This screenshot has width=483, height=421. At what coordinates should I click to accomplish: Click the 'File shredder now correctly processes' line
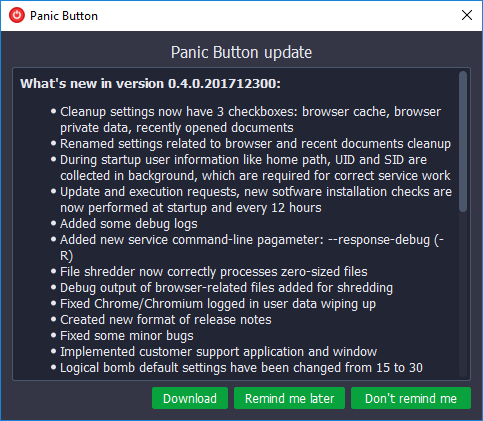(x=214, y=272)
